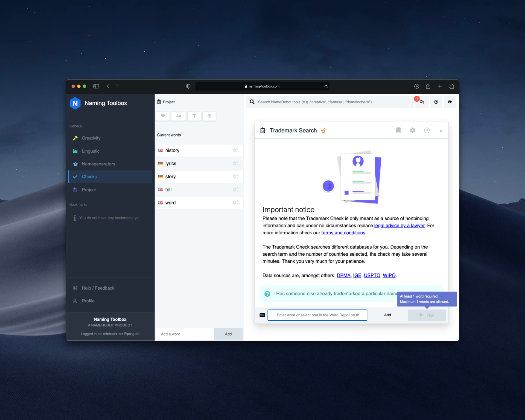Open the Namegenerators menu section

click(x=98, y=164)
